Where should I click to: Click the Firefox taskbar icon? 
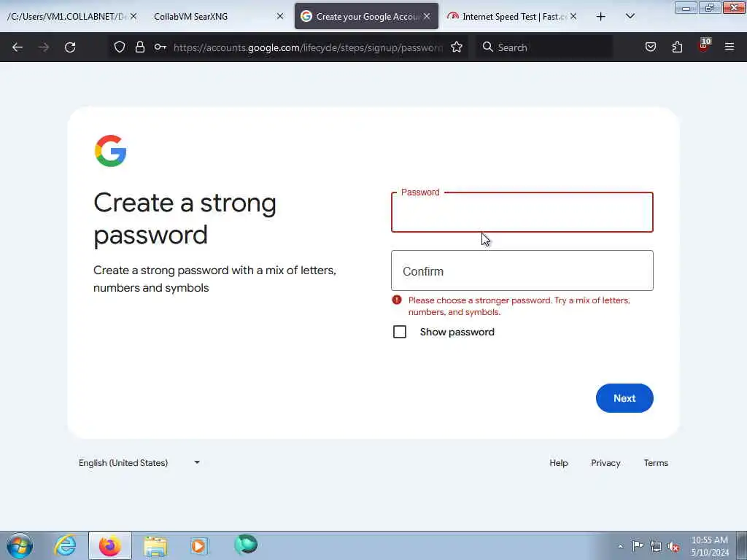coord(109,545)
